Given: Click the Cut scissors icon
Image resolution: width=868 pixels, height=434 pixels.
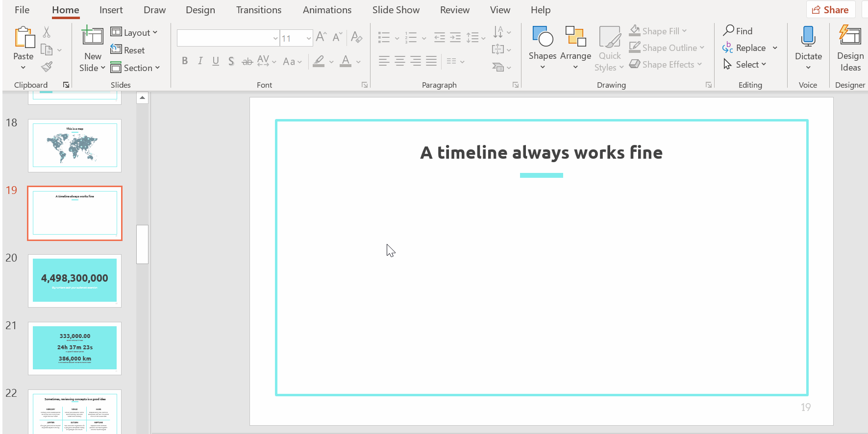Looking at the screenshot, I should click(47, 32).
